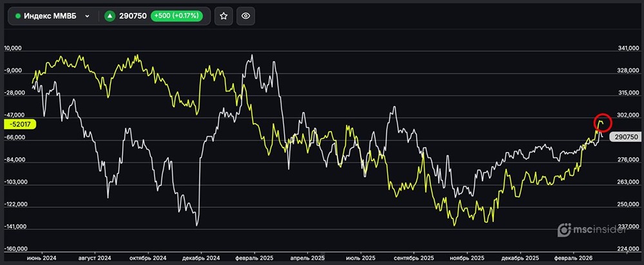Click the декабрь 2025 date label

[520, 257]
